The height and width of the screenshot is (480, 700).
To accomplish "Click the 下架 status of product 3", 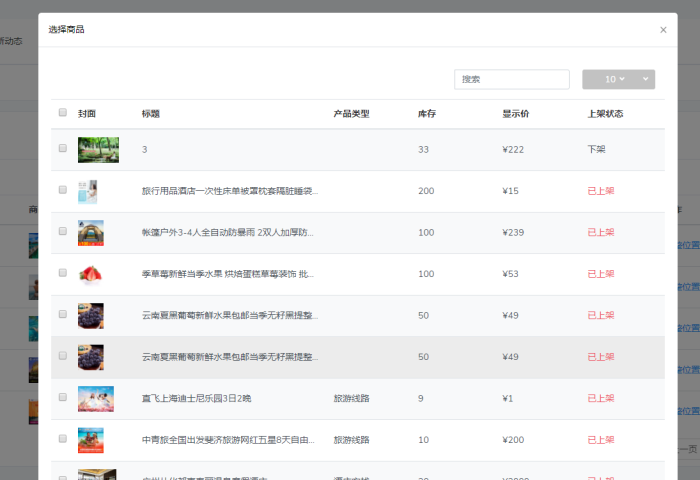I will pos(596,149).
